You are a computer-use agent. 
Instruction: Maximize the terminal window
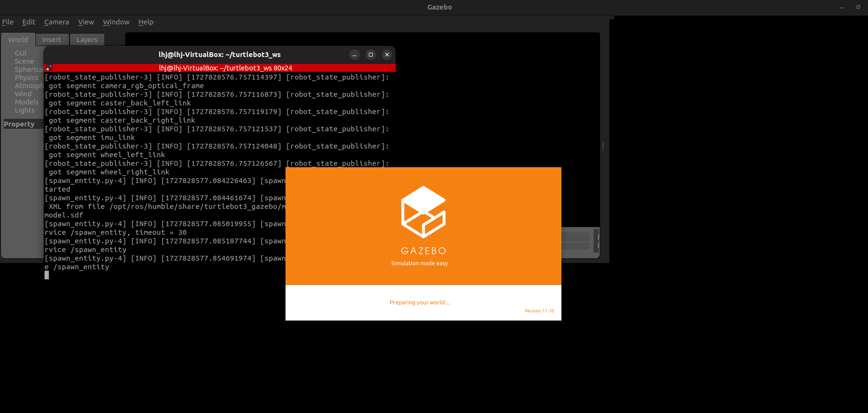(x=371, y=55)
